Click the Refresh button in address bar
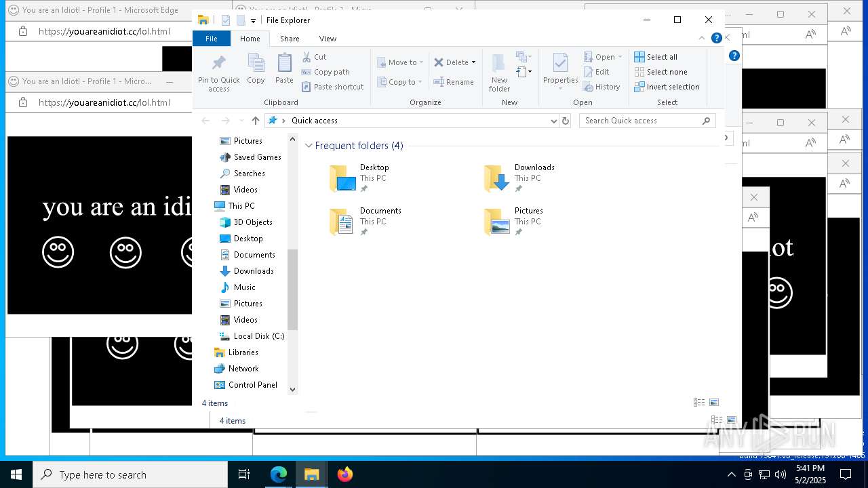 click(566, 121)
